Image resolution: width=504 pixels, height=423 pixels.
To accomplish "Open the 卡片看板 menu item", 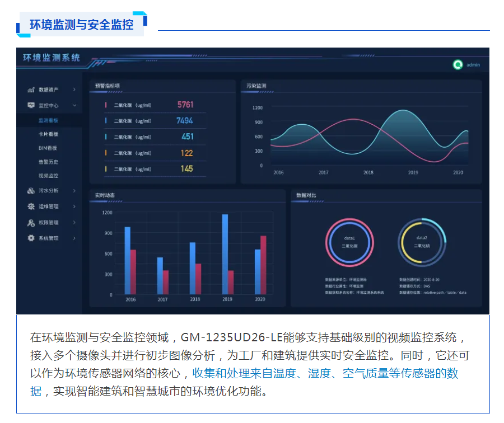I will pos(48,134).
